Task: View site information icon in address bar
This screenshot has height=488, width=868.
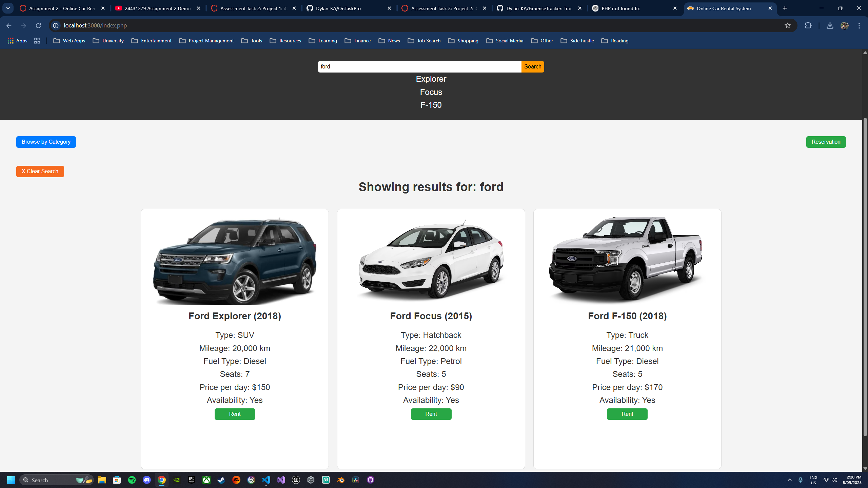Action: coord(56,25)
